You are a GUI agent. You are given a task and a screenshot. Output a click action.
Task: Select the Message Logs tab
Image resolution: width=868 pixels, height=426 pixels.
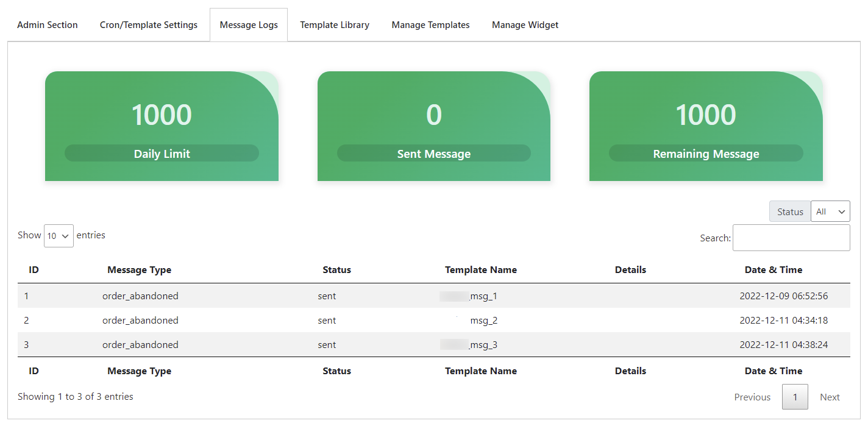click(248, 24)
